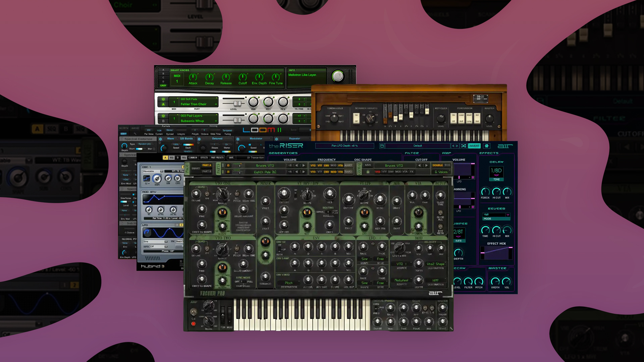Click the SAVE button in Vacuum Pro global bar
This screenshot has width=644, height=362.
tap(368, 165)
